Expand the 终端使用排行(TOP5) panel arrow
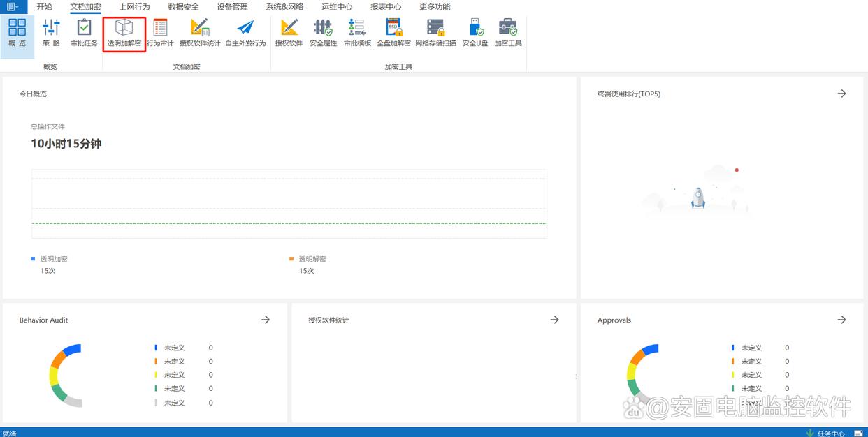 click(841, 94)
